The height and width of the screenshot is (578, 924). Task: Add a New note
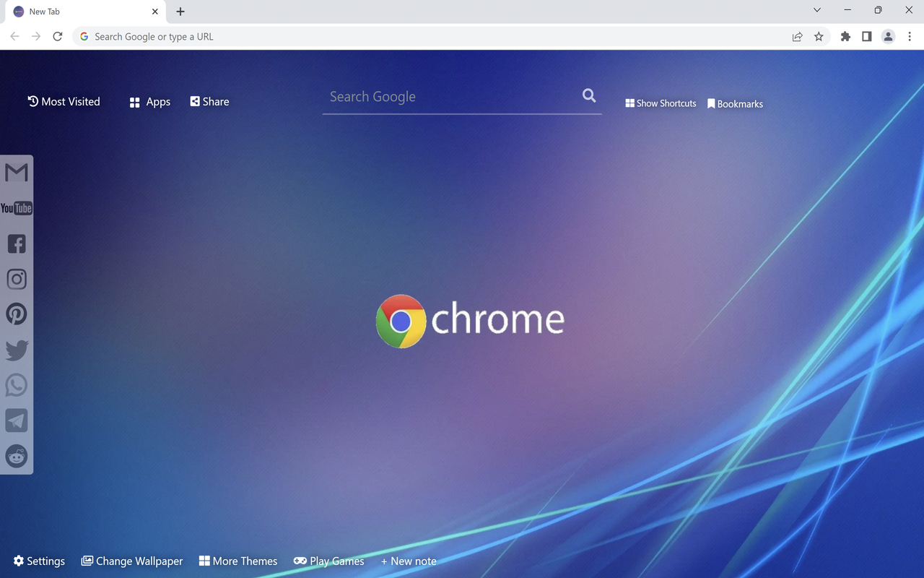tap(409, 561)
